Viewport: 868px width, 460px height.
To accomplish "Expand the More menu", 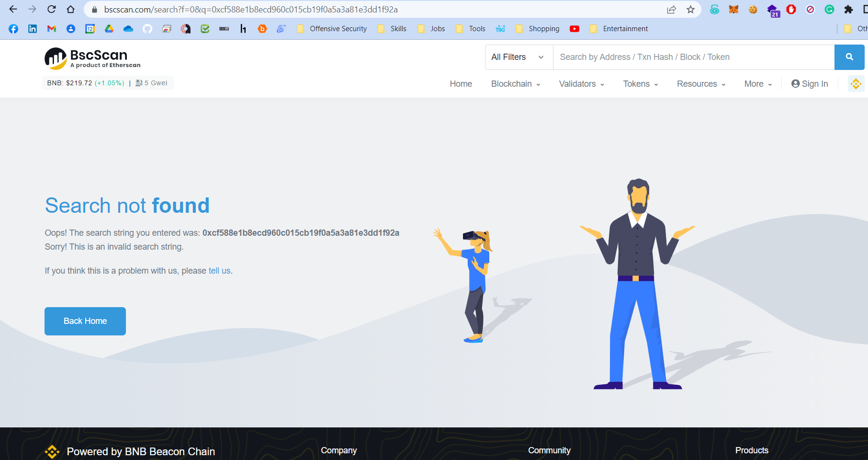I will click(x=758, y=84).
